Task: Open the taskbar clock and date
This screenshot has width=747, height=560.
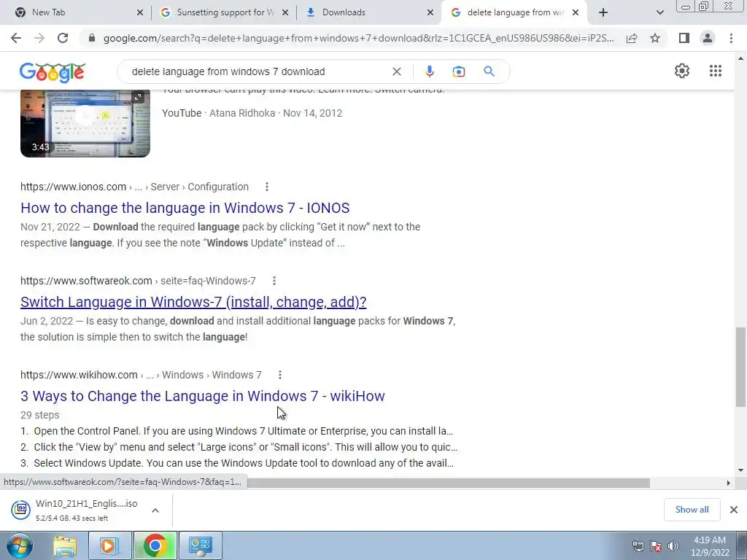Action: point(710,546)
